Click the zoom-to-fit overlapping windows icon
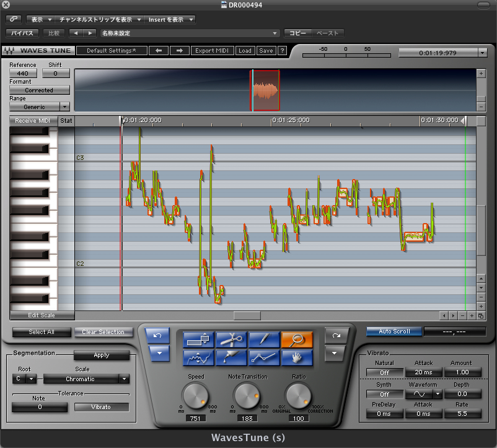 coord(481,315)
